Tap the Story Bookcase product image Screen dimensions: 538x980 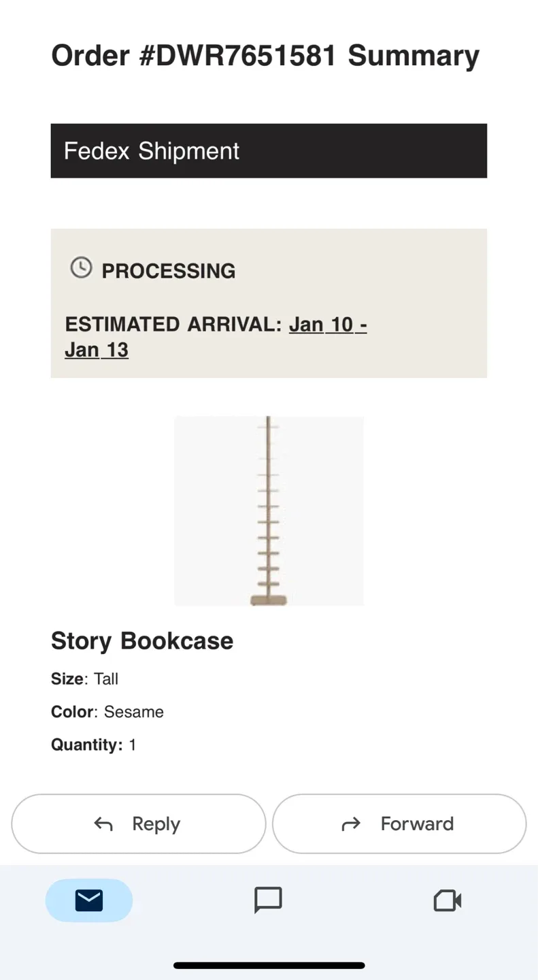point(269,510)
